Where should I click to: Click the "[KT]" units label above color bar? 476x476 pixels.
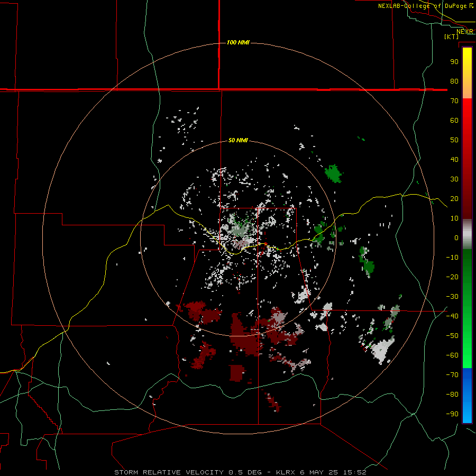[452, 36]
